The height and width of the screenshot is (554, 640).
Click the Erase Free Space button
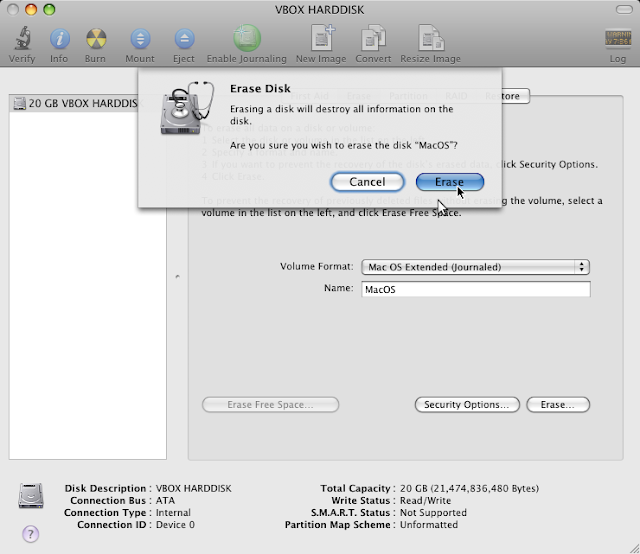click(270, 405)
